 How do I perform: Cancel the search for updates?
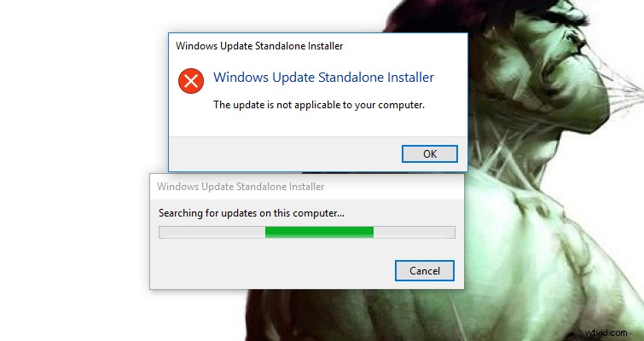pos(424,271)
